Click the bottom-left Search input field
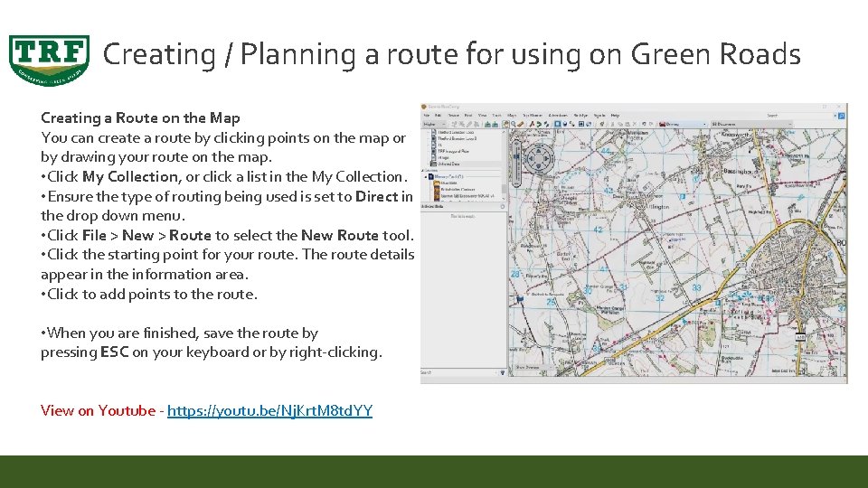 (x=458, y=372)
